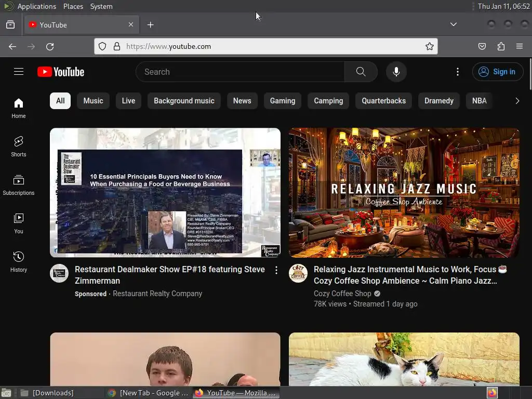Viewport: 532px width, 399px height.
Task: Open You section in sidebar
Action: [18, 223]
